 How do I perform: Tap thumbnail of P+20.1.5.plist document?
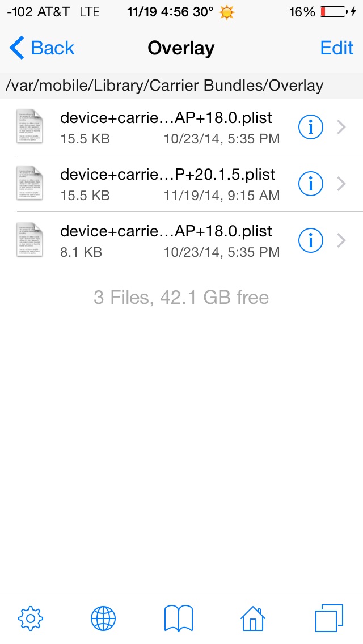(30, 184)
